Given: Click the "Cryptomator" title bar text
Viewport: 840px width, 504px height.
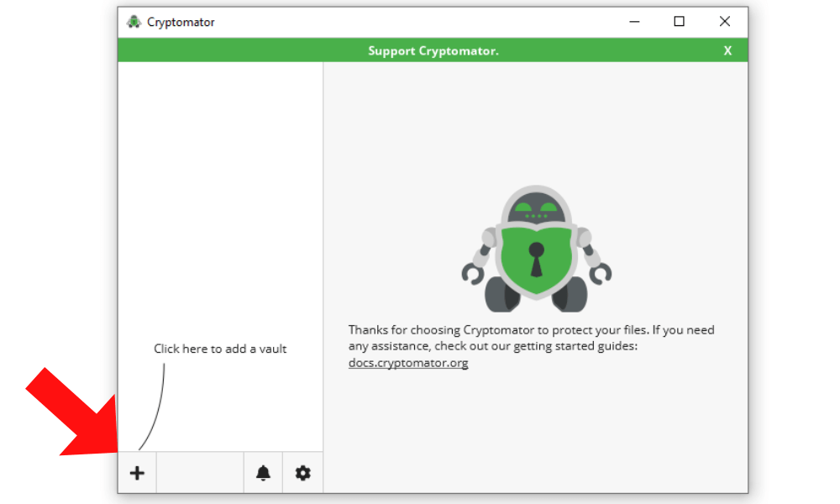Looking at the screenshot, I should [x=181, y=22].
